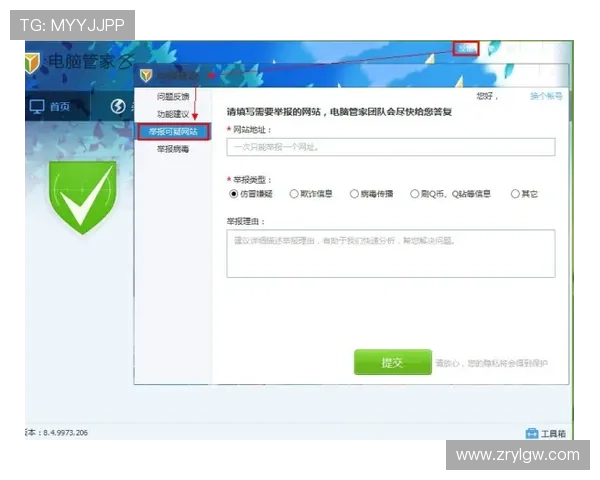
Task: Choose the 病毒传播 radio button
Action: click(354, 194)
